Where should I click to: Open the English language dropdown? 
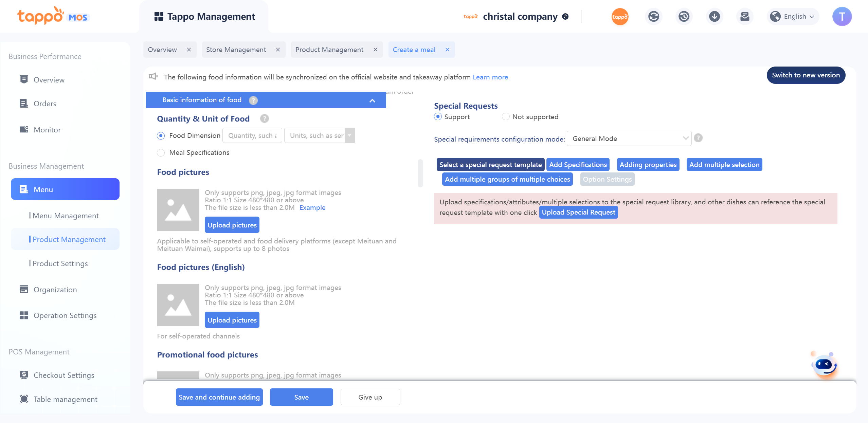[793, 16]
